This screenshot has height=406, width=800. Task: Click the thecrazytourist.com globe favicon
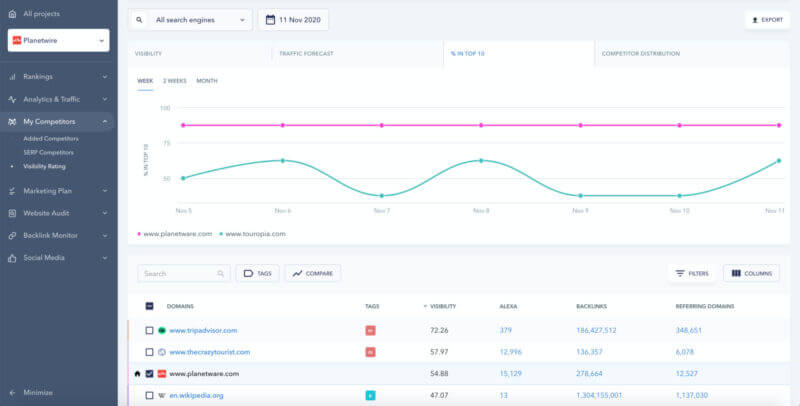(x=162, y=352)
